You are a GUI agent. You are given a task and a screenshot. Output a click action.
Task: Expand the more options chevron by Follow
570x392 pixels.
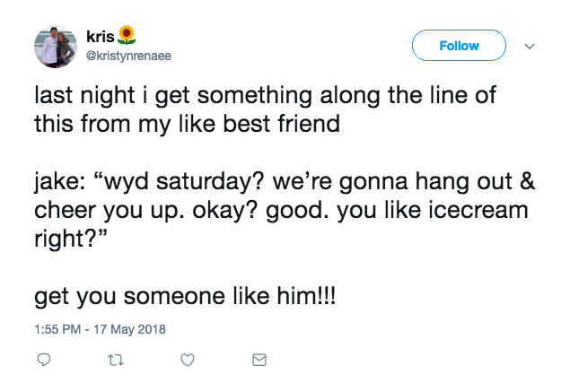(529, 46)
